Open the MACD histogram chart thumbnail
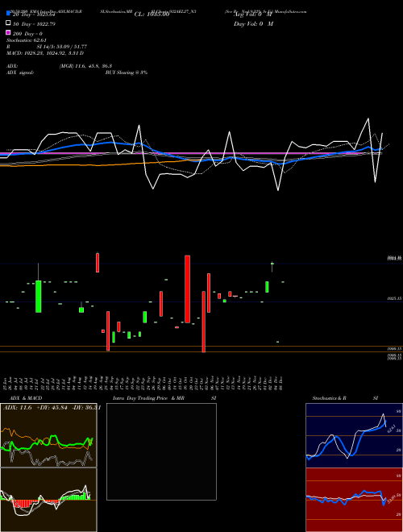 [x=48, y=500]
